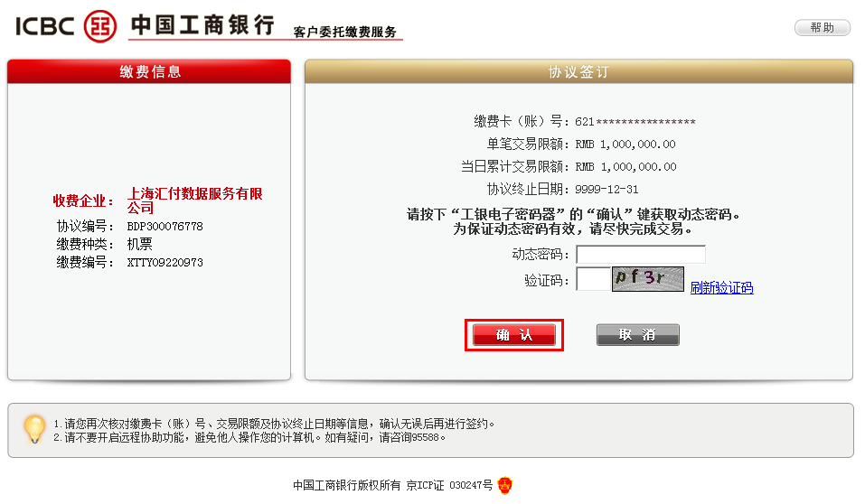865x504 pixels.
Task: Click tip line 2 mentioning 95588
Action: pyautogui.click(x=249, y=437)
